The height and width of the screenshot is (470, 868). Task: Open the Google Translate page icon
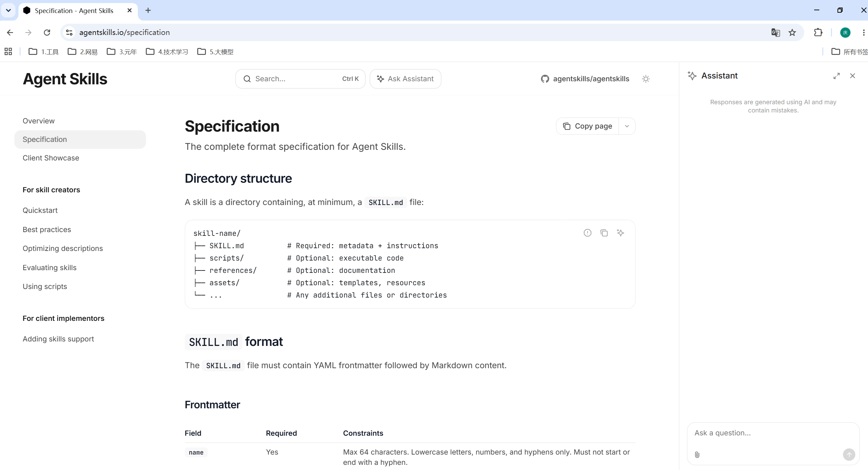coord(775,33)
